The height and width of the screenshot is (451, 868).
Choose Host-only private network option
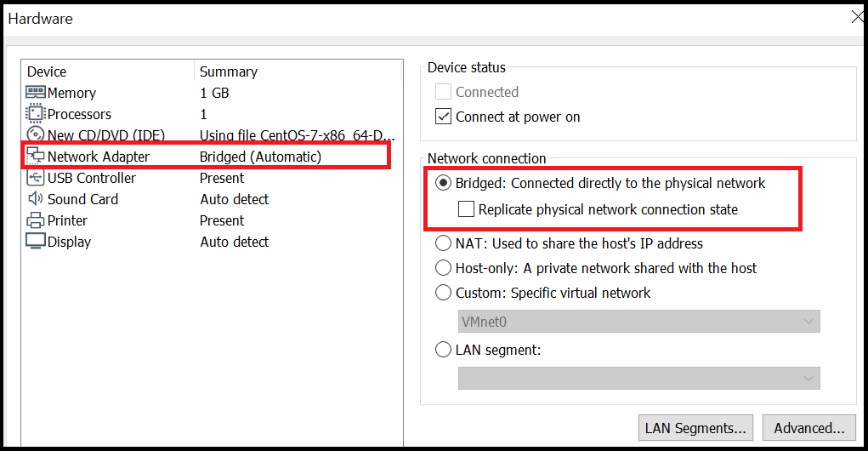click(443, 268)
